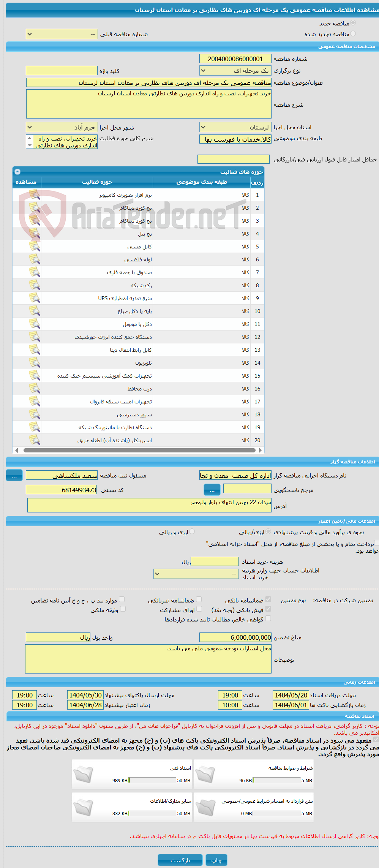Toggle وثیقه ملکی checkbox
This screenshot has height=868, width=379.
pos(123,609)
